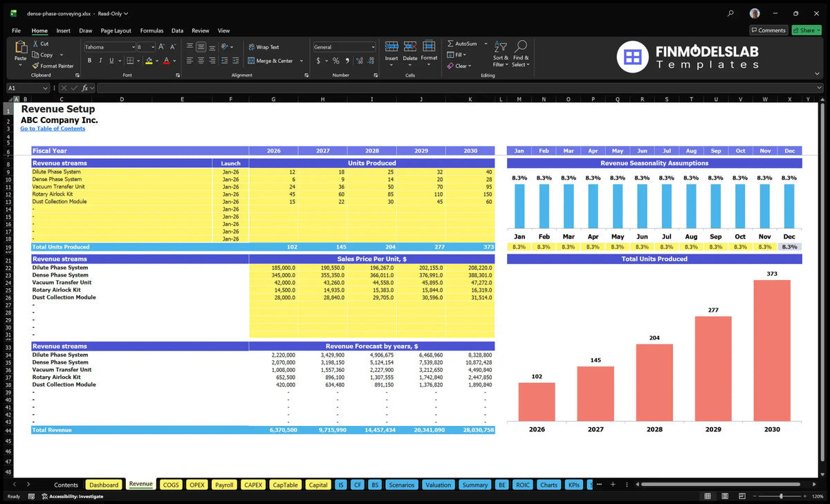This screenshot has height=504, width=830.
Task: Toggle Bold formatting
Action: tap(89, 61)
